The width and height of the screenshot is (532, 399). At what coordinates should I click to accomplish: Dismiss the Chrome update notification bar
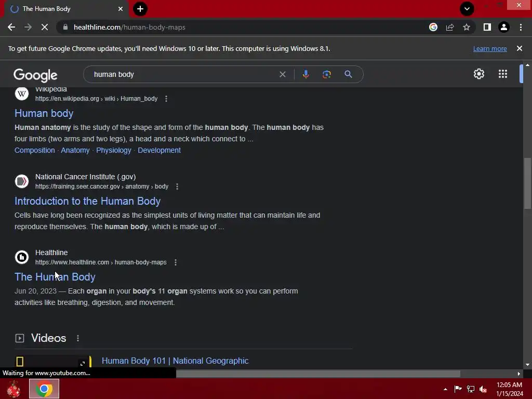[x=519, y=48]
